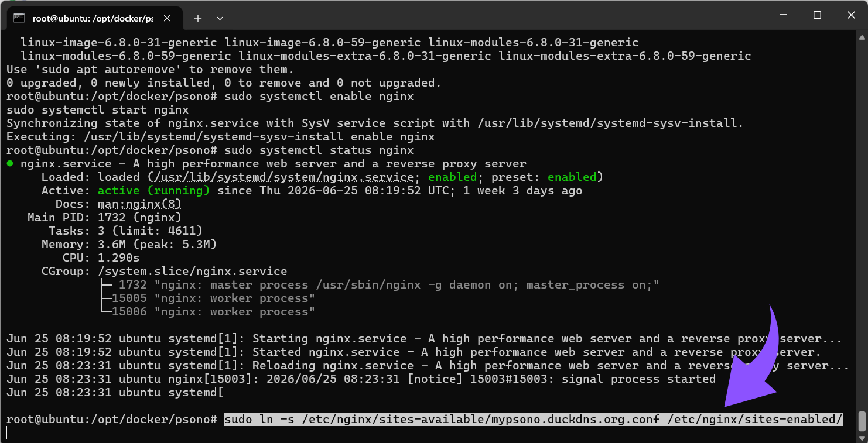Click the 'Starting nginx.service' log line
This screenshot has width=868, height=443.
424,338
